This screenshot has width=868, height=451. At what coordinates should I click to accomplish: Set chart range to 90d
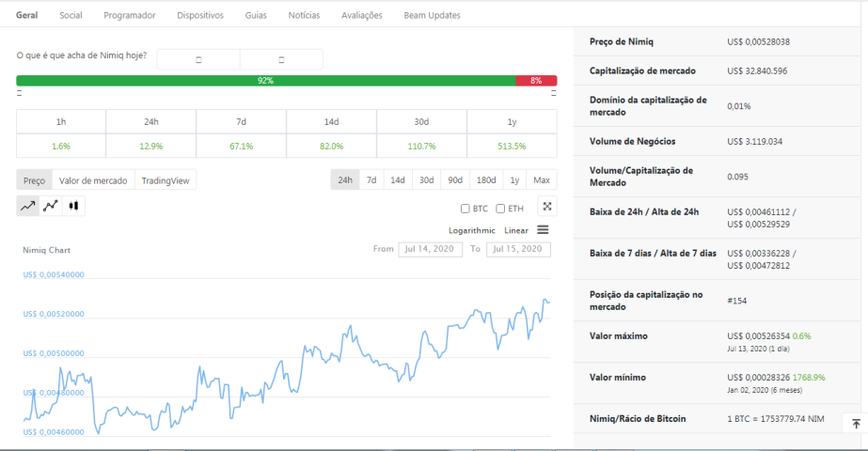pyautogui.click(x=455, y=179)
